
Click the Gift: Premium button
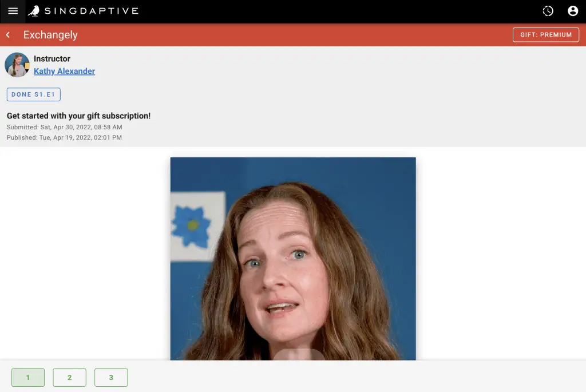545,35
